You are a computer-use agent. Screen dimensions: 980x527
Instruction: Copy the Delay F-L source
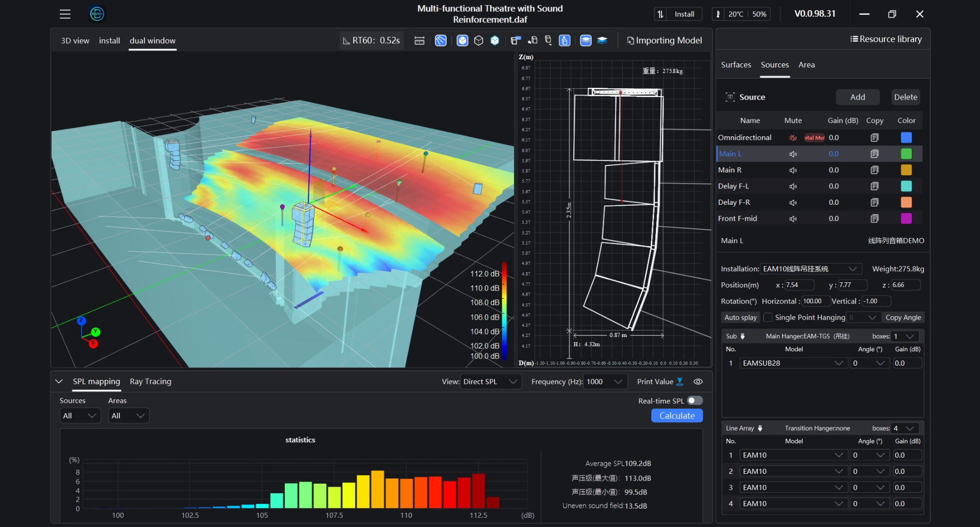click(874, 186)
